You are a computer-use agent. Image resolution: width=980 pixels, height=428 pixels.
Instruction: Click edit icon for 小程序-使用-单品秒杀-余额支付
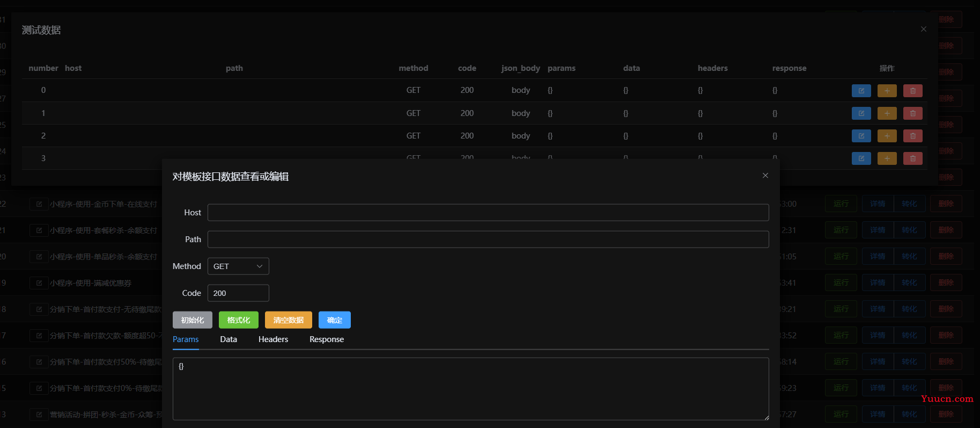(39, 257)
